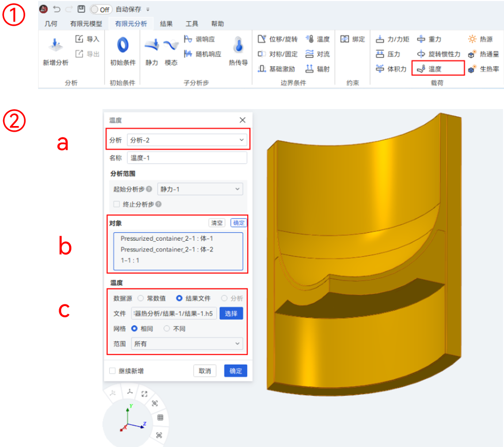Open the 范围 dropdown showing 所有
This screenshot has width=504, height=447.
click(187, 343)
